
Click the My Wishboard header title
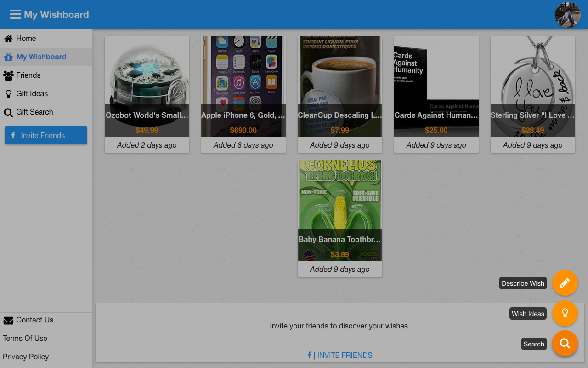coord(57,15)
